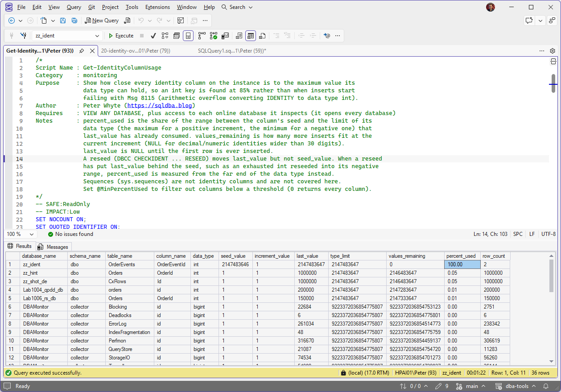Open the Tools menu

(132, 7)
